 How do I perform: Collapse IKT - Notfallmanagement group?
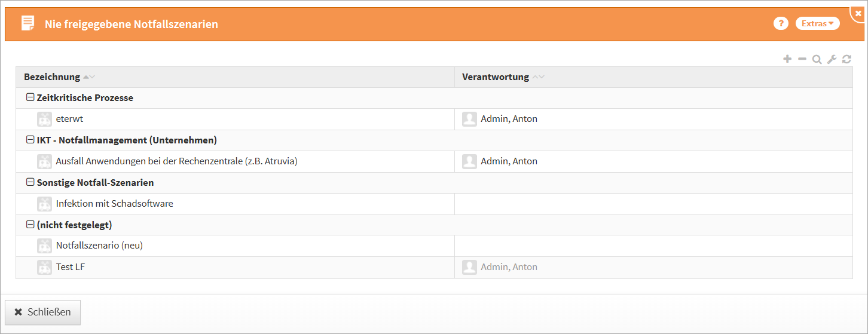[30, 140]
